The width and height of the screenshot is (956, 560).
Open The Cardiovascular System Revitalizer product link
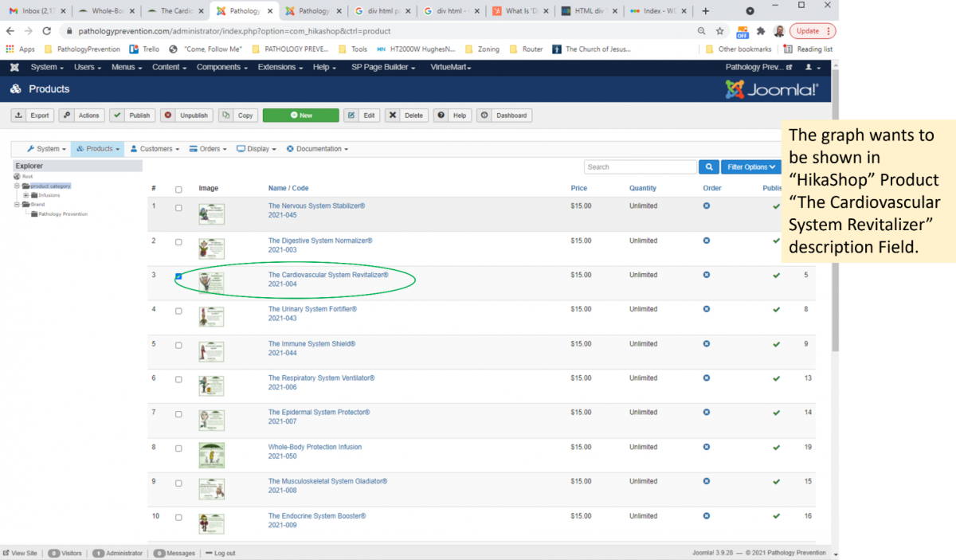pos(327,275)
